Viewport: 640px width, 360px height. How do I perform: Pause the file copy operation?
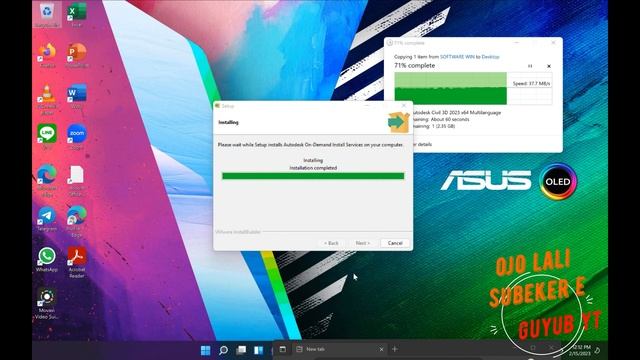pos(530,66)
